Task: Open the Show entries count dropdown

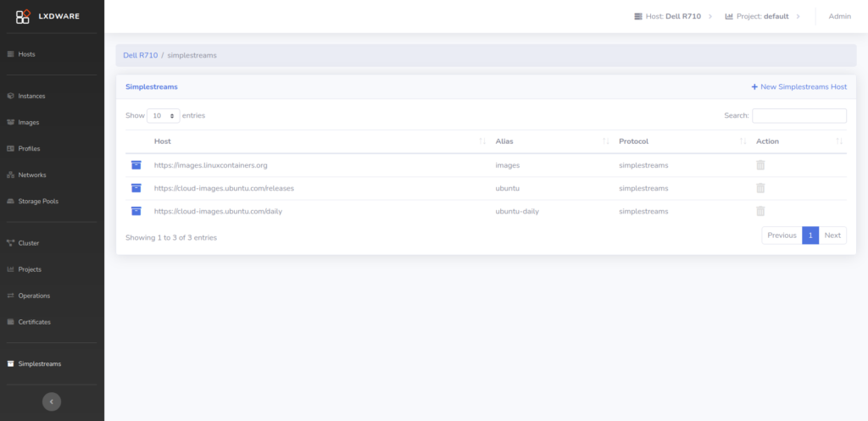Action: tap(164, 115)
